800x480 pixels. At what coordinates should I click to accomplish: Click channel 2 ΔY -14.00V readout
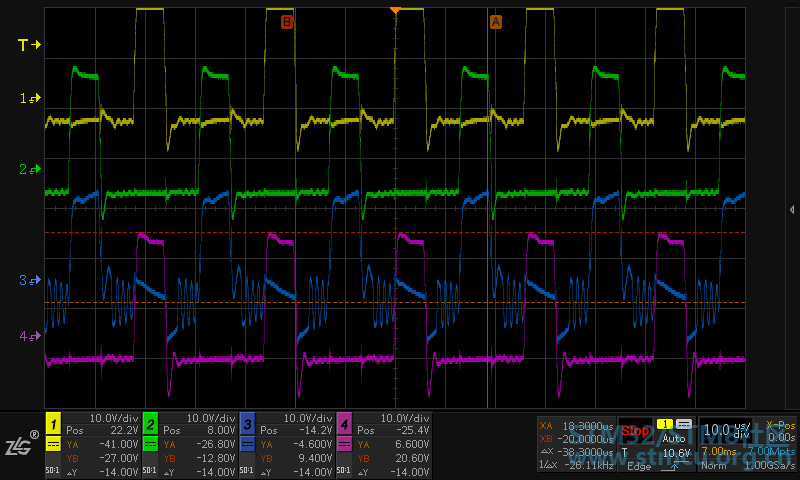click(199, 472)
